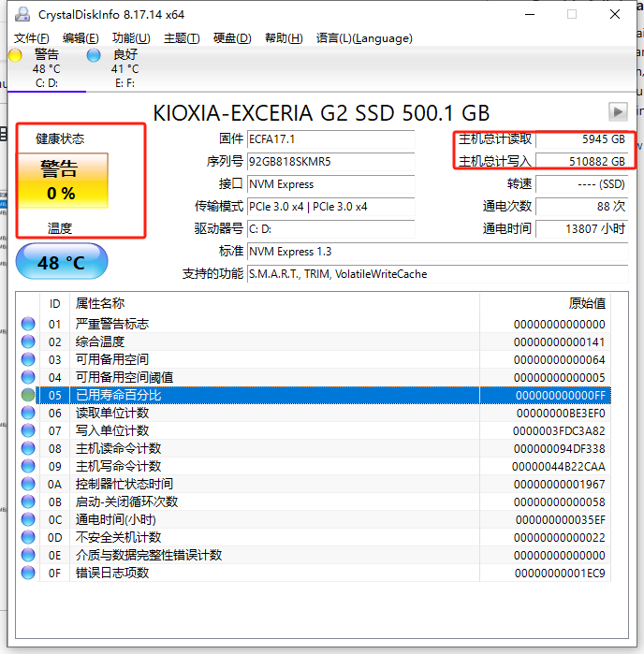Viewport: 644px width, 654px height.
Task: Click the CrystalDiskInfo title bar app icon
Action: click(x=22, y=15)
